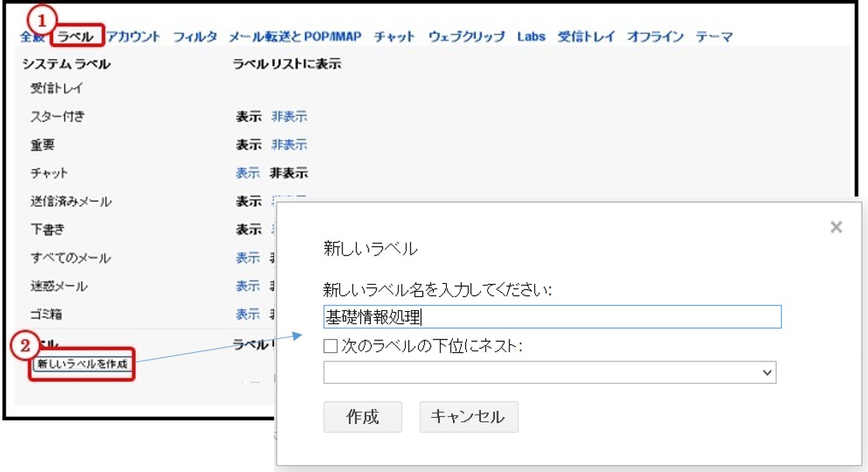Select the ウェブクリップ tab
This screenshot has width=868, height=472.
[466, 36]
